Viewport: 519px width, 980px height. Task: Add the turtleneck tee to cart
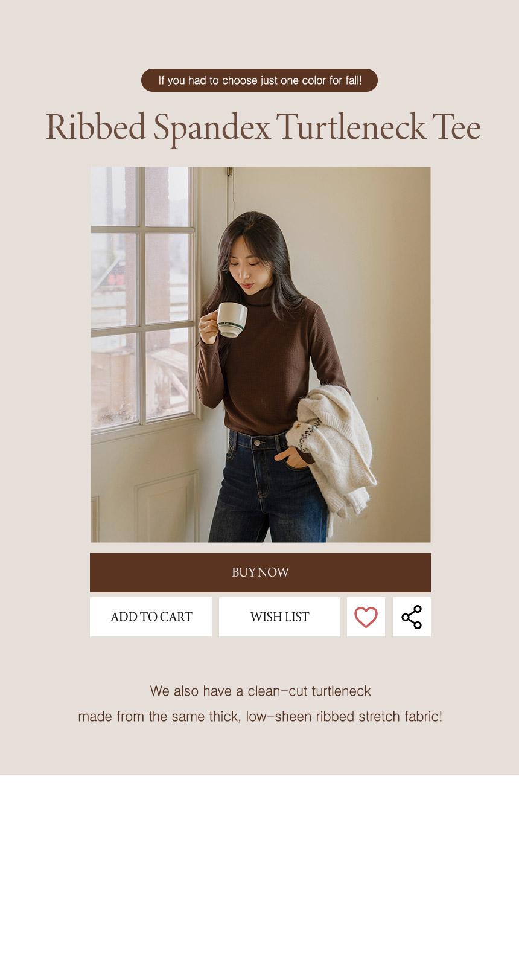(151, 617)
